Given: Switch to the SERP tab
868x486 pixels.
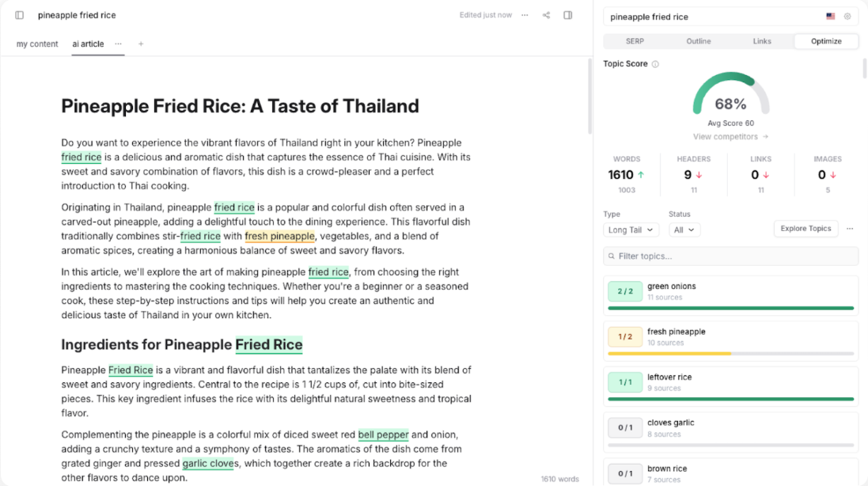Looking at the screenshot, I should point(634,40).
